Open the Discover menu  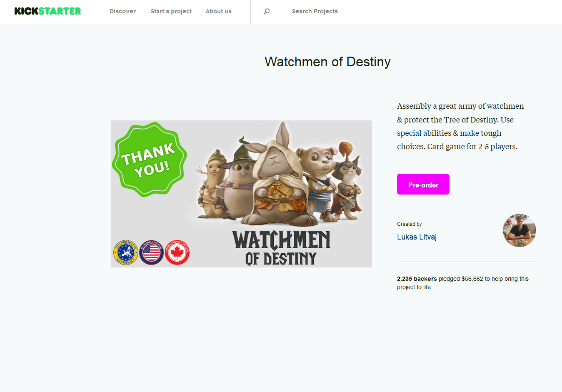(122, 11)
